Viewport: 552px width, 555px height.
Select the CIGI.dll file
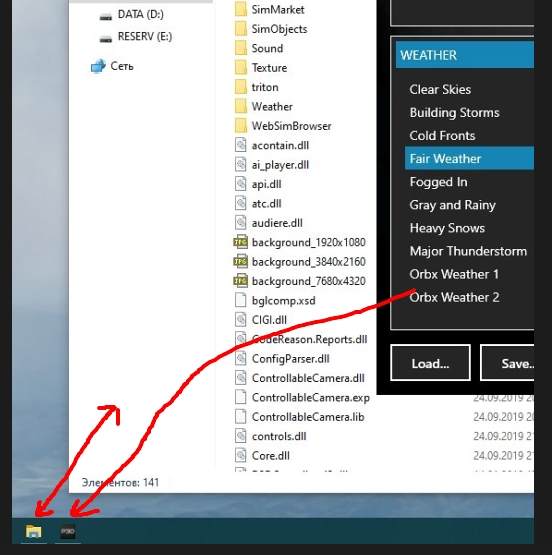[x=269, y=320]
